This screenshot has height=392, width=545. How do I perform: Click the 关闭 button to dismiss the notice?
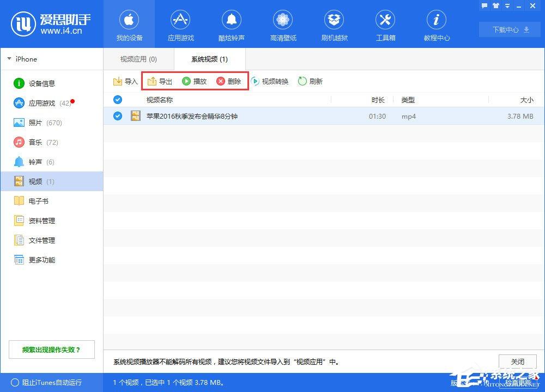517,361
